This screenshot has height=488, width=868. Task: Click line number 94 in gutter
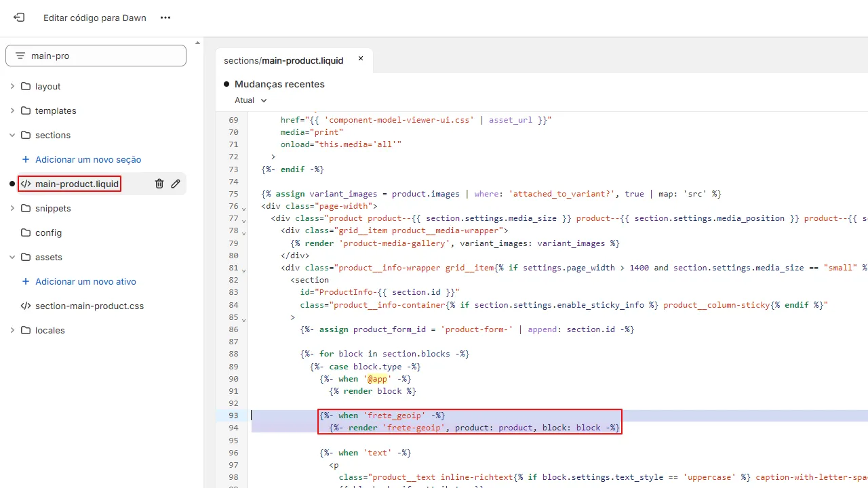(x=233, y=428)
